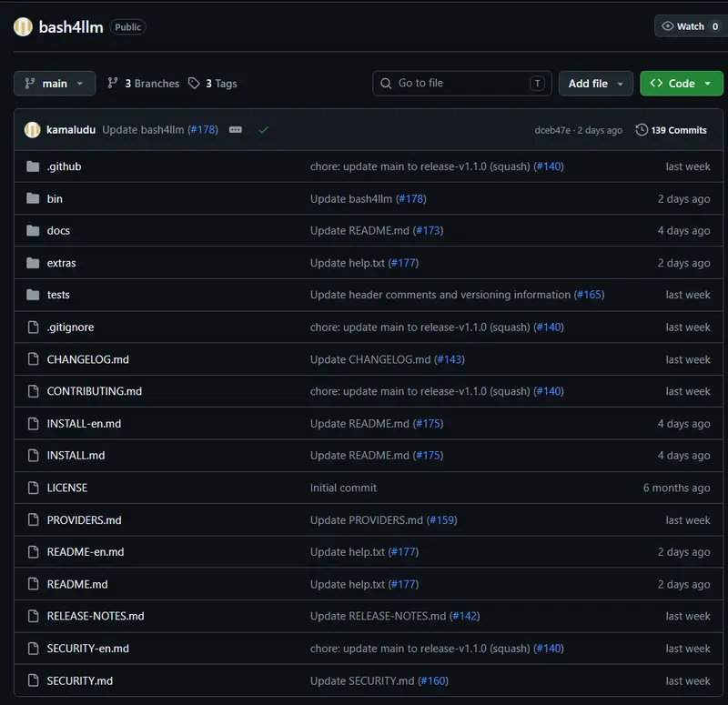Open the dceb47e commit hash
Viewport: 728px width, 705px height.
click(x=552, y=130)
